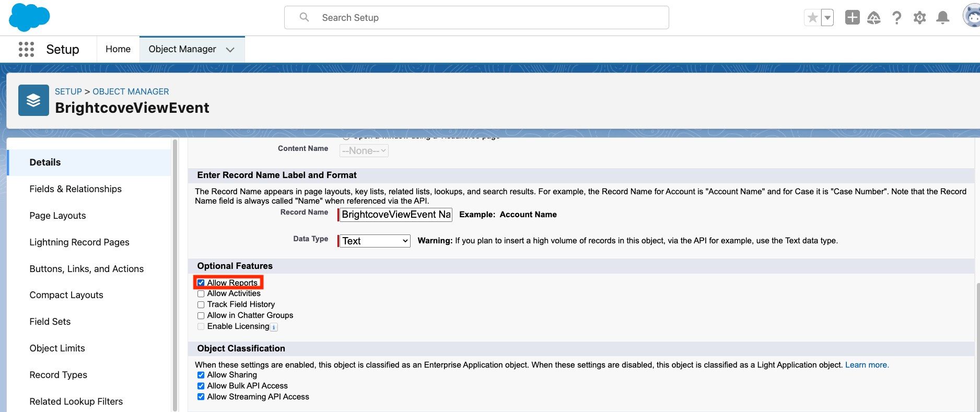Click the Enable Licensing info icon
Image resolution: width=980 pixels, height=412 pixels.
point(274,327)
